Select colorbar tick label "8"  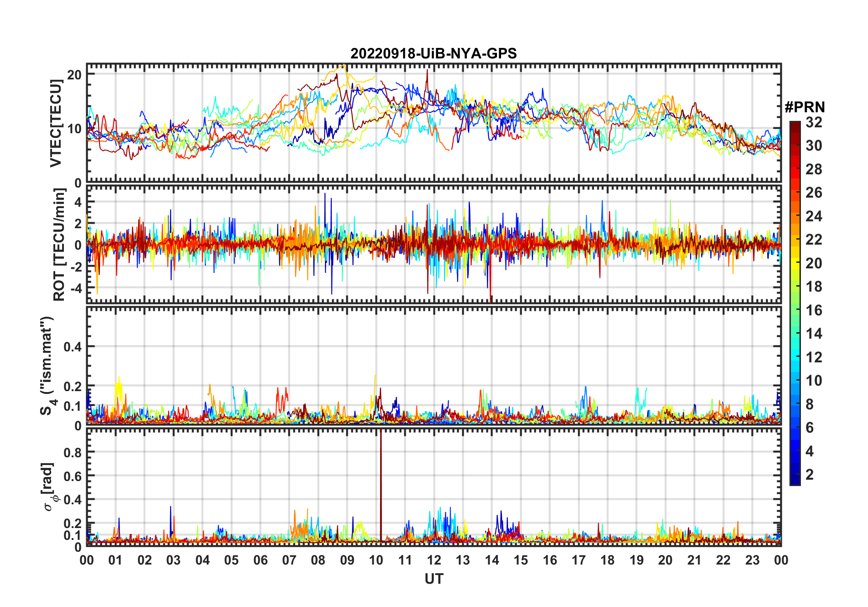(810, 404)
